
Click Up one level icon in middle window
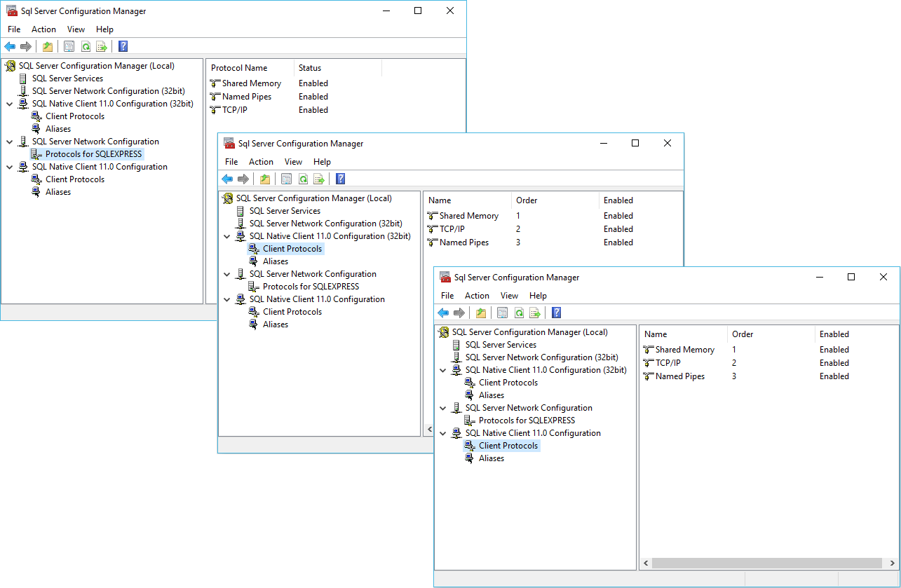pyautogui.click(x=265, y=179)
